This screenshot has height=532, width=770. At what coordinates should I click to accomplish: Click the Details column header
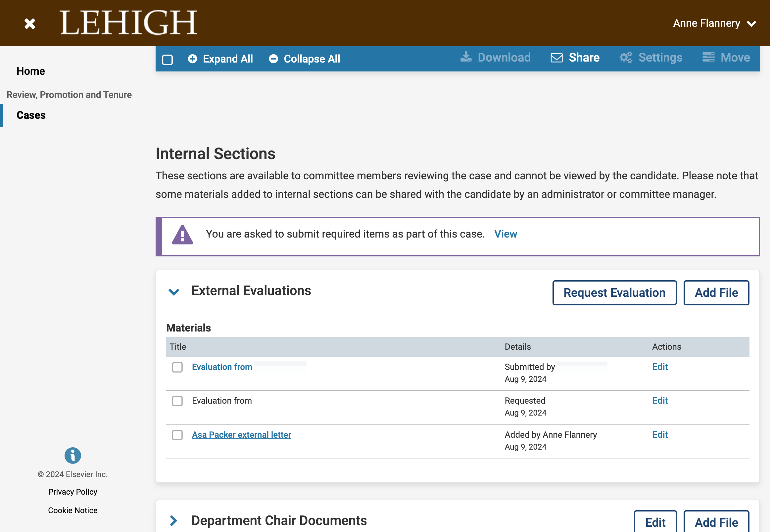click(517, 347)
